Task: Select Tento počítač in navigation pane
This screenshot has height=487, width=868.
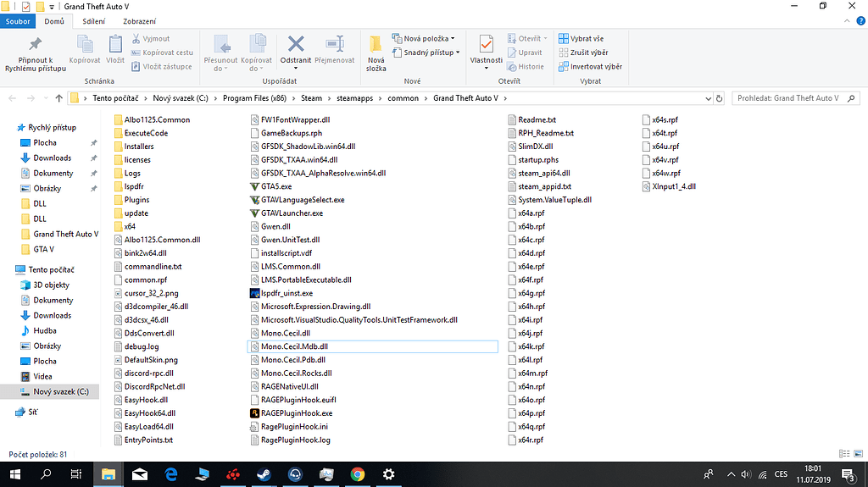Action: click(51, 269)
